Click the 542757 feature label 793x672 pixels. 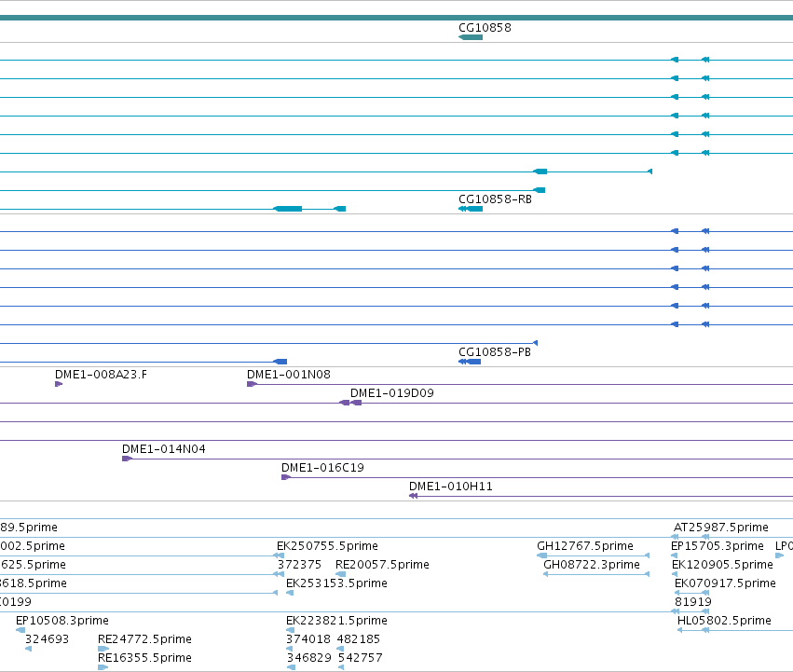(360, 658)
